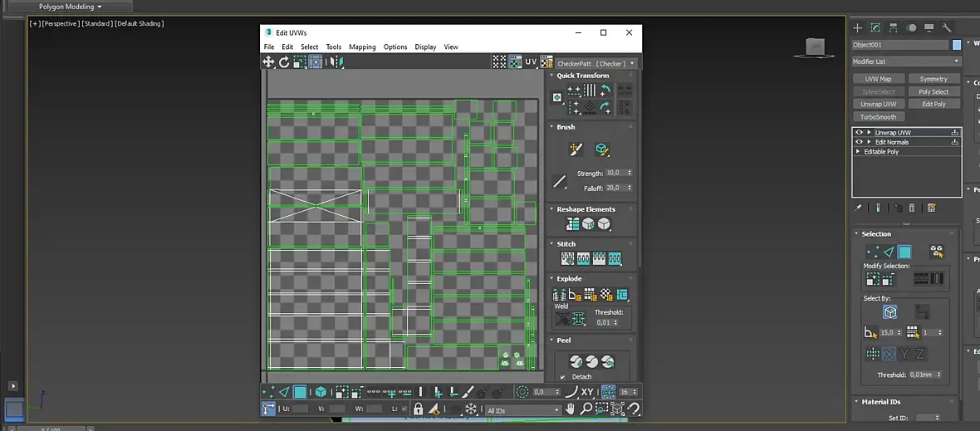Click the lock selection padlock icon

point(418,409)
